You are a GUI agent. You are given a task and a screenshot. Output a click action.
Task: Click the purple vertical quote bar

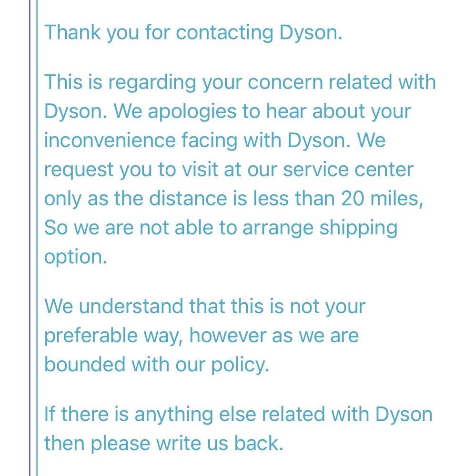[x=30, y=238]
